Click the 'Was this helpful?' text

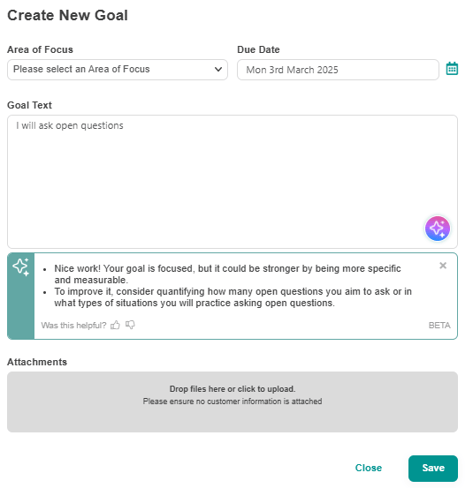(74, 325)
